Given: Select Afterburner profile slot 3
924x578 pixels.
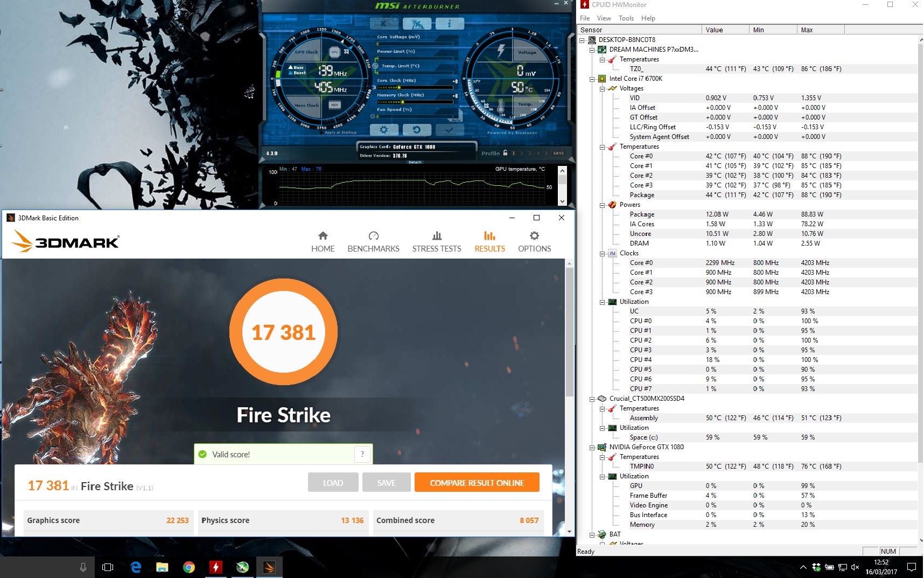Looking at the screenshot, I should [x=530, y=153].
